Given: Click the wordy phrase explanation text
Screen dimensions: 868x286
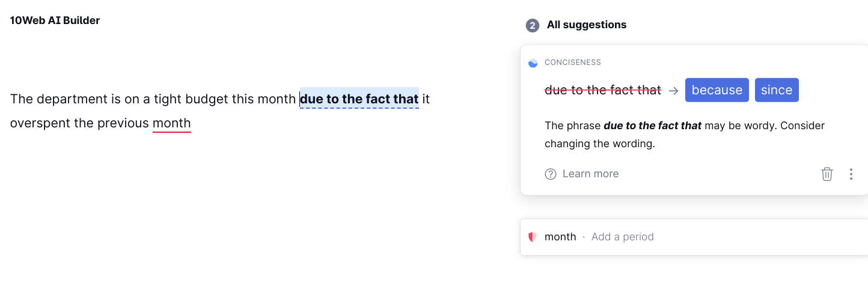Looking at the screenshot, I should click(685, 135).
